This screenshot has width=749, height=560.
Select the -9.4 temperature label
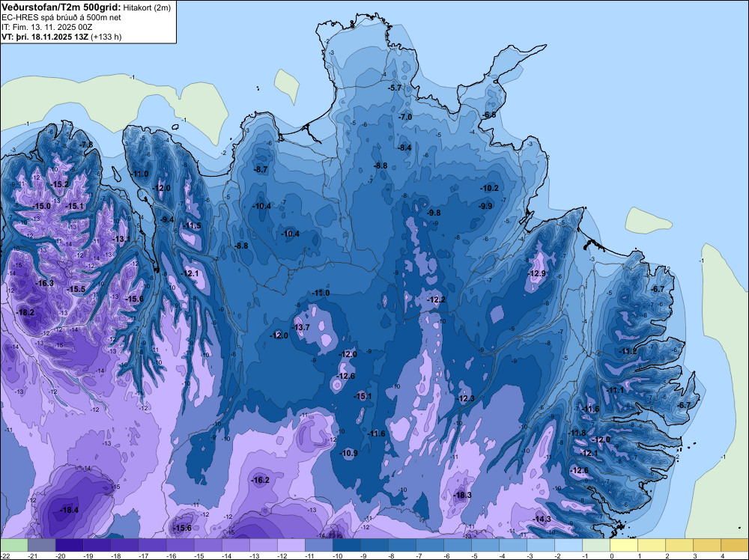(167, 219)
